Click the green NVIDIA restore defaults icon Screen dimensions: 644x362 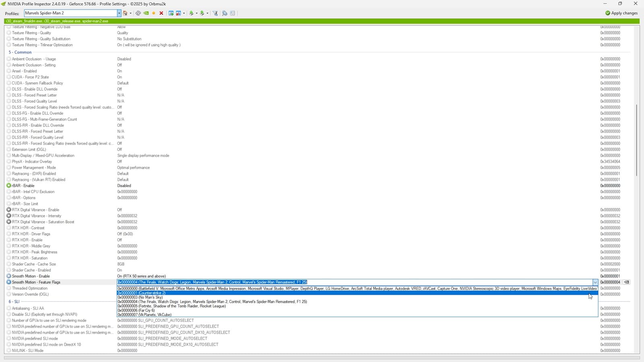pyautogui.click(x=146, y=13)
